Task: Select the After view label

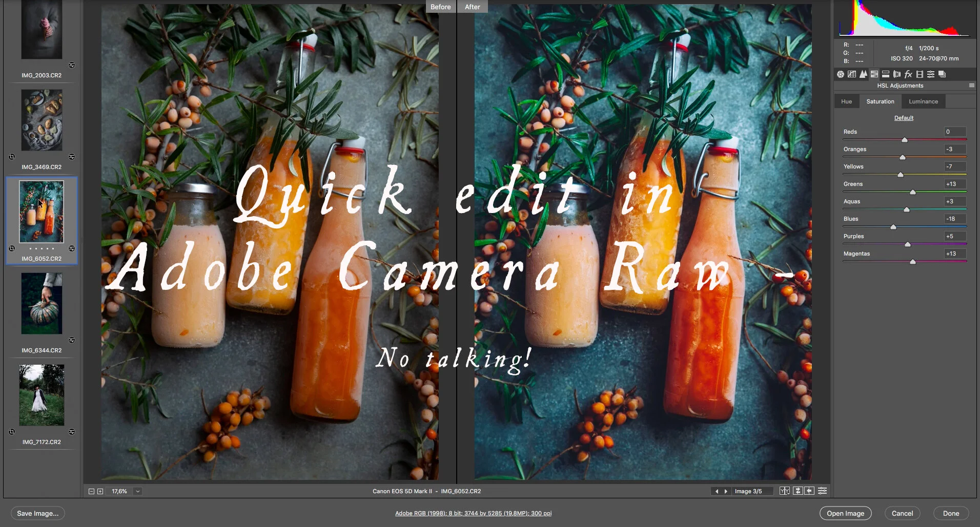Action: [473, 7]
